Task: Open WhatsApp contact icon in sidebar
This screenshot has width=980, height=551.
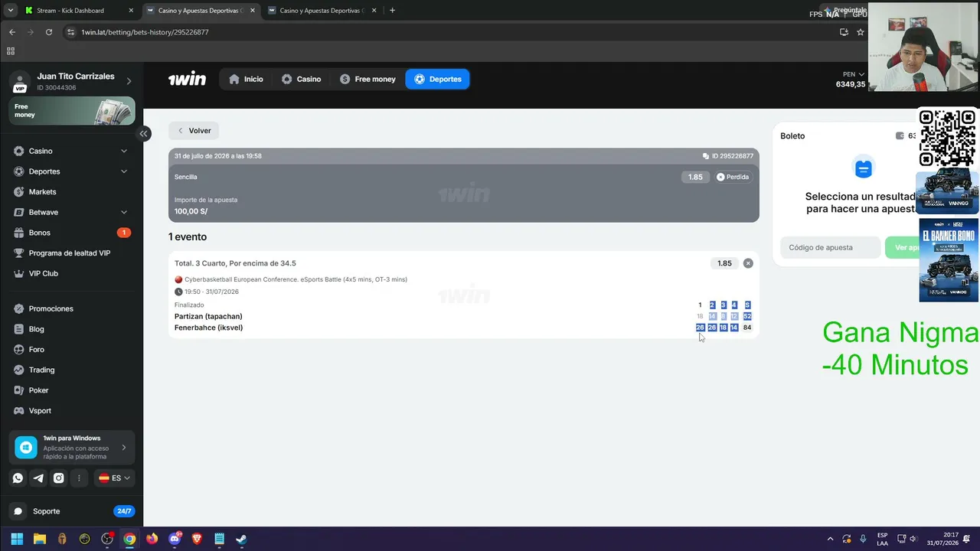Action: 18,478
